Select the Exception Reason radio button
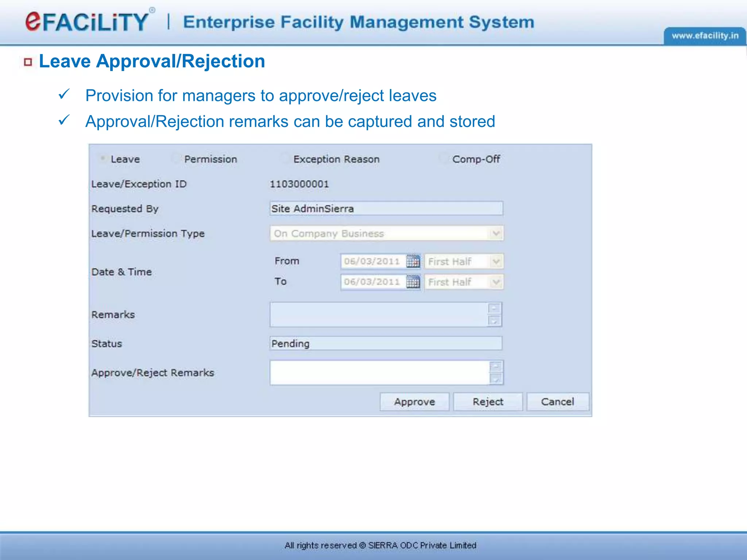This screenshot has width=747, height=560. point(285,159)
